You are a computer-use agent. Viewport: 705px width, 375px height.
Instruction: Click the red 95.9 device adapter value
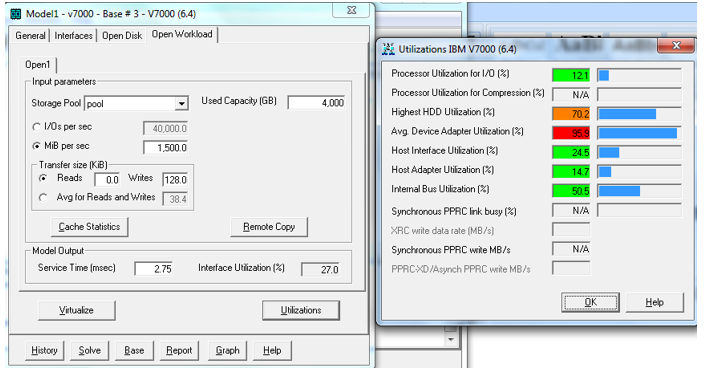[571, 133]
